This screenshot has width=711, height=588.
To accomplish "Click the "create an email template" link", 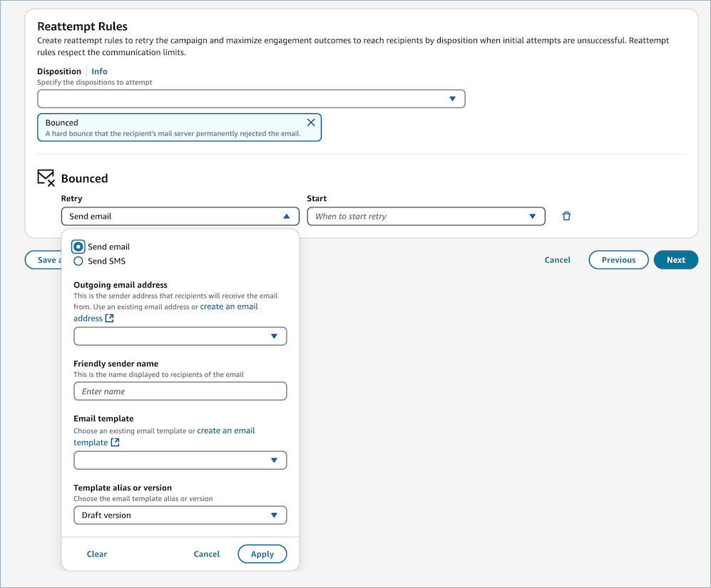I will click(225, 430).
